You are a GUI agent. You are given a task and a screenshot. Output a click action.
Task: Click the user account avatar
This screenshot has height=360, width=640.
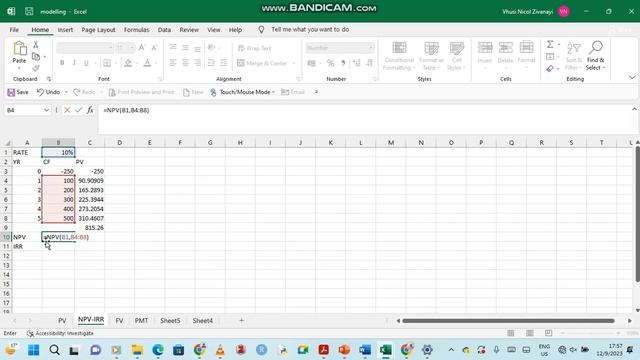(x=564, y=11)
